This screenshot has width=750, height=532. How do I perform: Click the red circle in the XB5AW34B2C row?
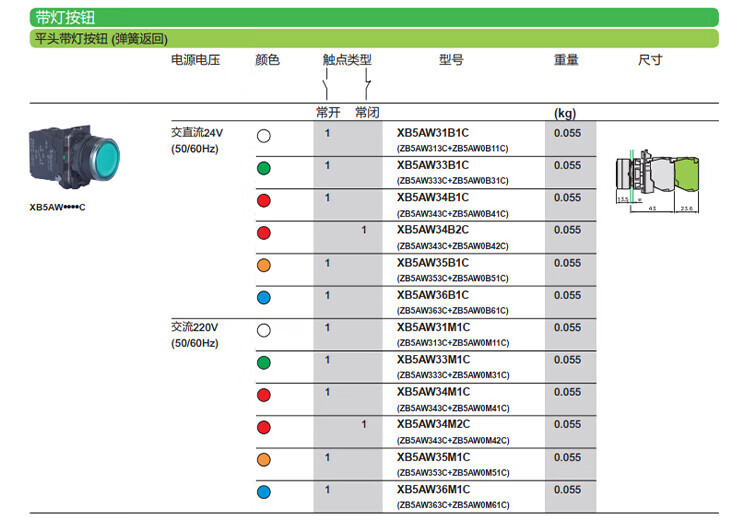coord(263,233)
